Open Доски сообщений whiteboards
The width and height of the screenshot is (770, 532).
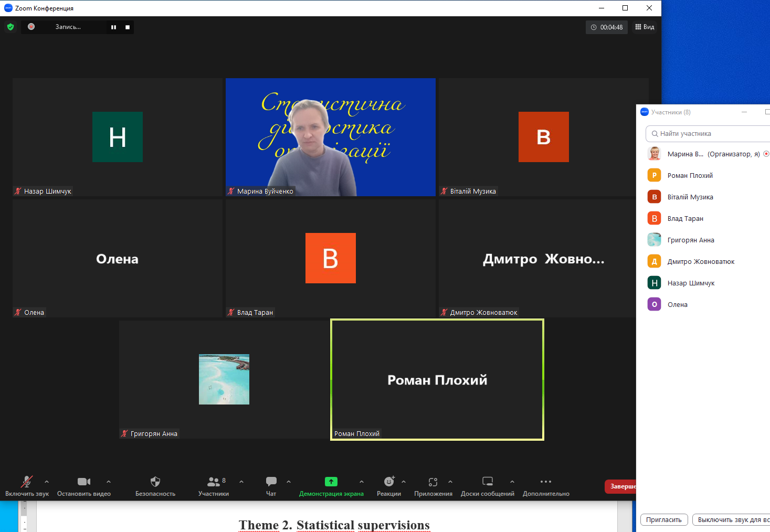[x=488, y=481]
